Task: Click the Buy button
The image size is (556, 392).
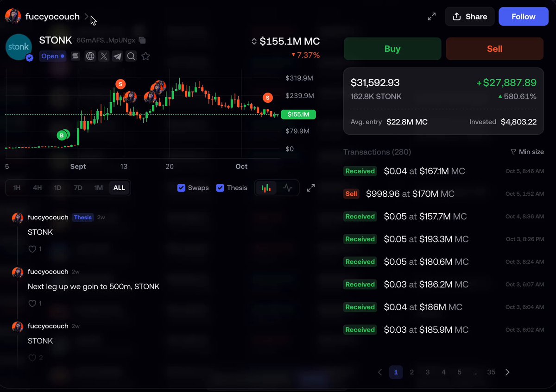Action: tap(392, 49)
